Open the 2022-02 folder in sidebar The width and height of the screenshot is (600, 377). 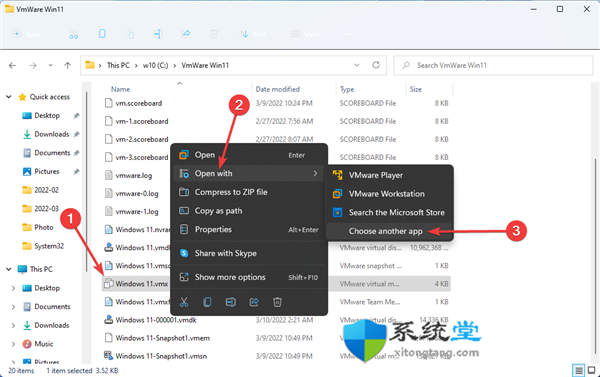46,190
